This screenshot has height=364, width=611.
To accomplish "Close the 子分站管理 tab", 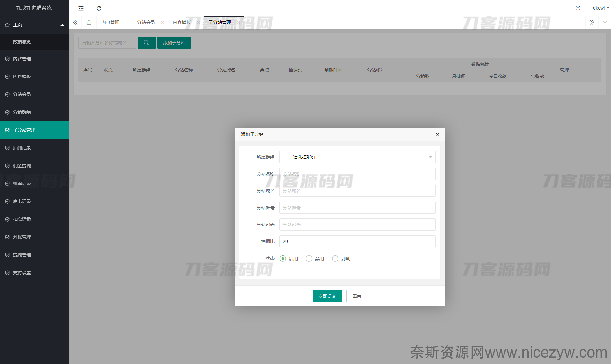I will click(x=239, y=22).
